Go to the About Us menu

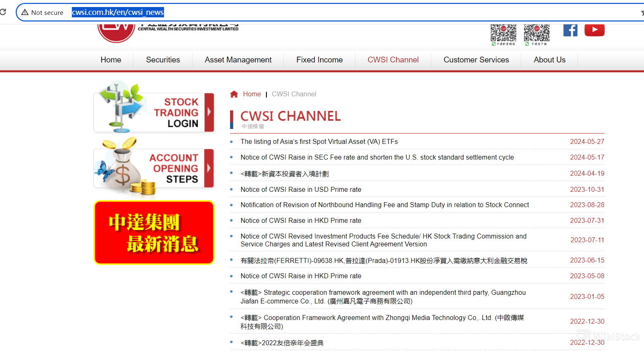549,60
